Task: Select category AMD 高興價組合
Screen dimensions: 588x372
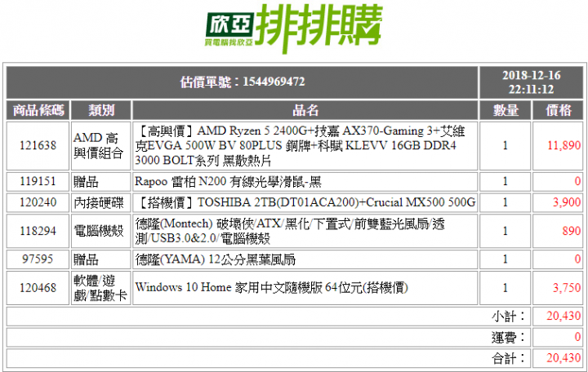Action: point(98,145)
